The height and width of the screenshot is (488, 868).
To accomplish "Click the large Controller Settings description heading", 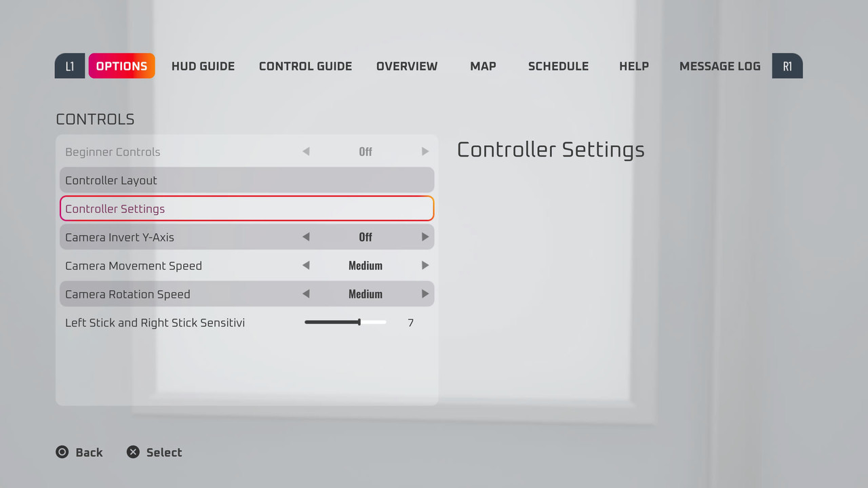I will point(551,150).
